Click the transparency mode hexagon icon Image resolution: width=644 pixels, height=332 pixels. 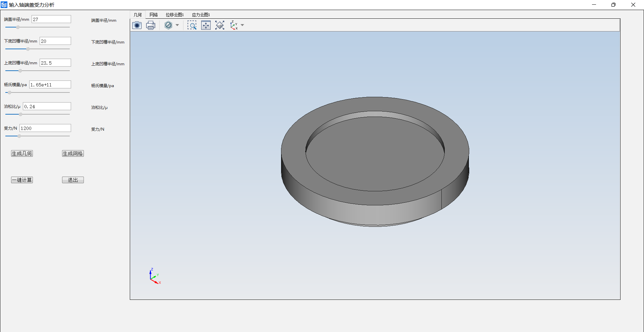click(x=168, y=25)
